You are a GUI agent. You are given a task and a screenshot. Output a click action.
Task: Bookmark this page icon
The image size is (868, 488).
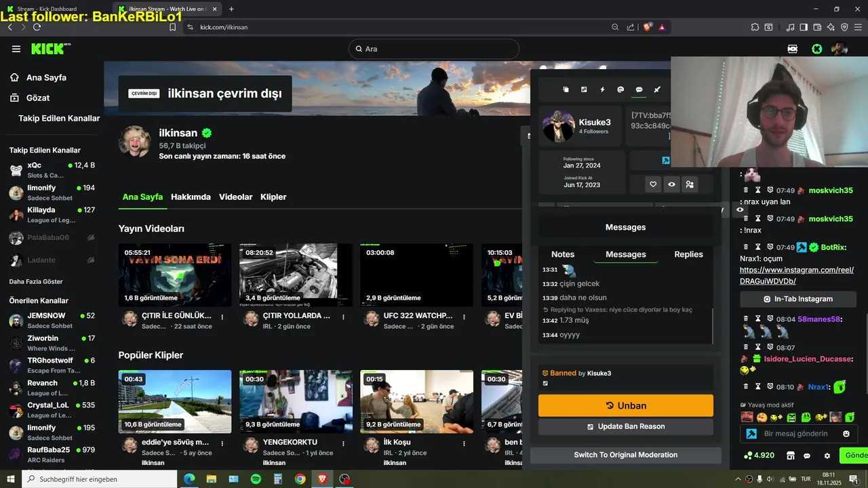(172, 27)
